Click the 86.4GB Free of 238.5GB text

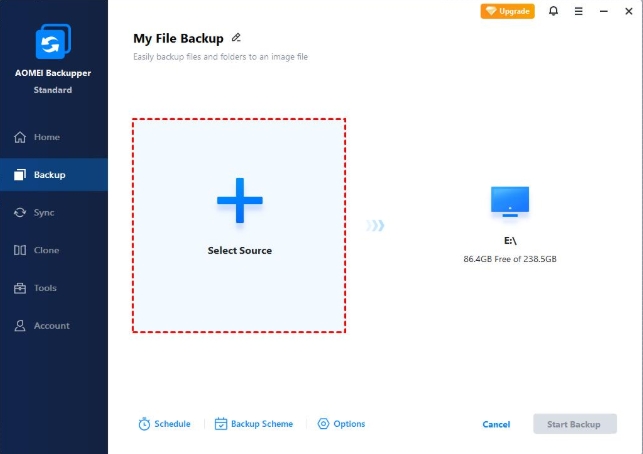[510, 259]
